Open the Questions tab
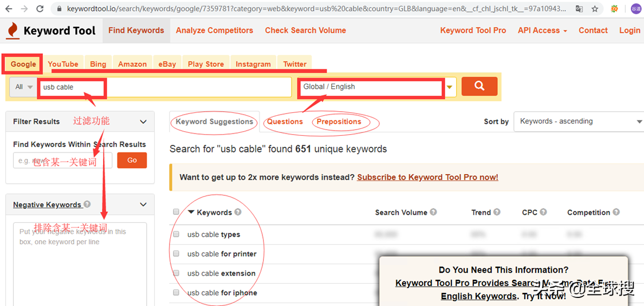 (285, 121)
